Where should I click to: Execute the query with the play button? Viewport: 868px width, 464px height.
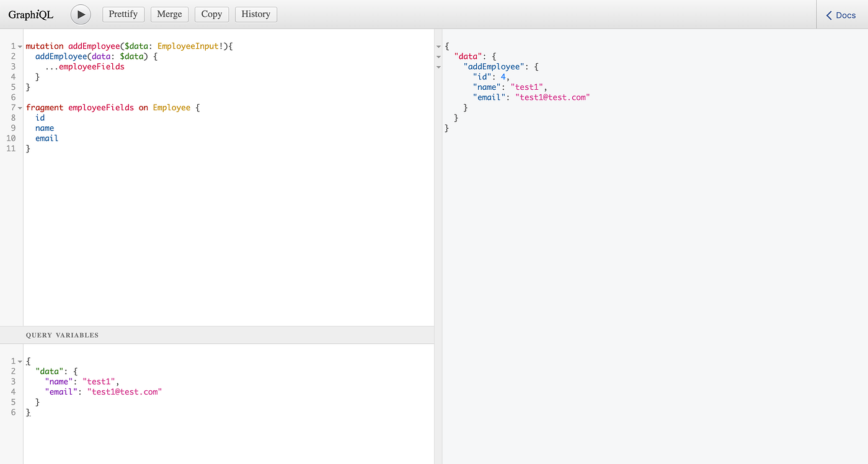[x=81, y=14]
